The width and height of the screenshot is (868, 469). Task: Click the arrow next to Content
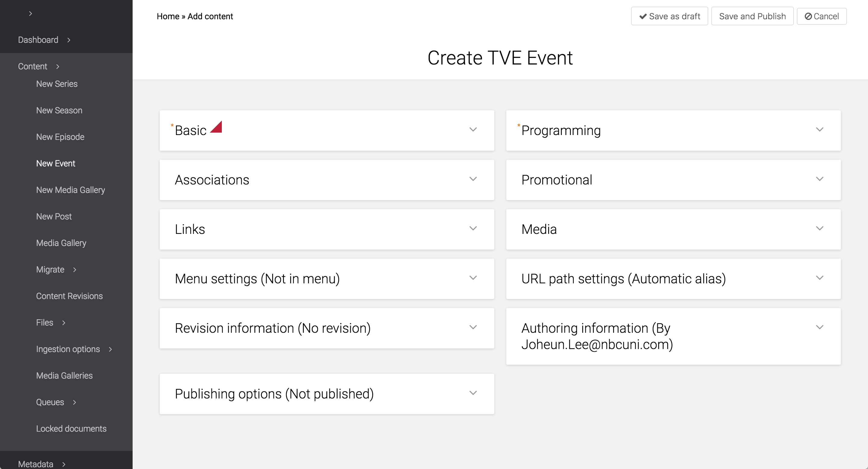tap(58, 67)
